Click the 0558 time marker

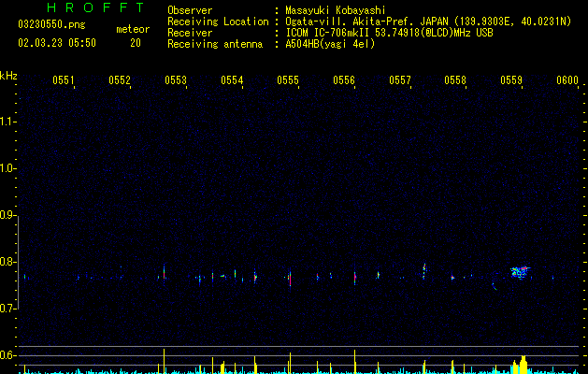(455, 80)
